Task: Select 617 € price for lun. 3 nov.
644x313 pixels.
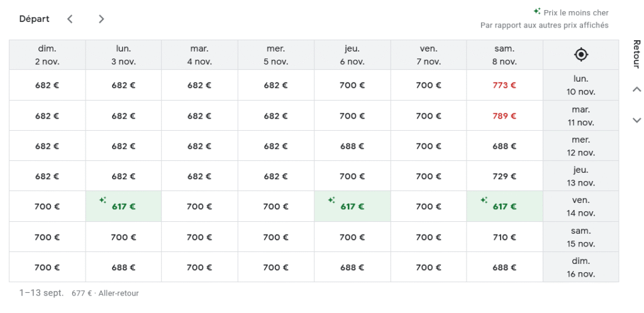Action: (123, 206)
